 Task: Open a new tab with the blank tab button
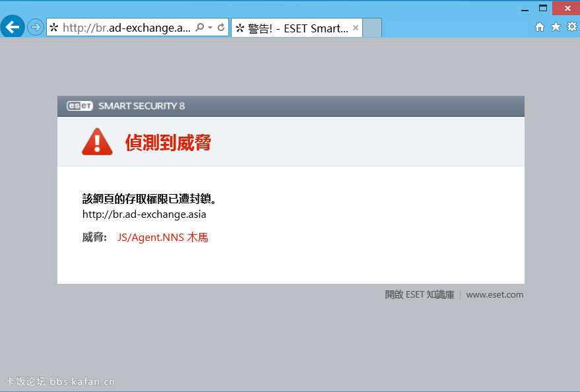372,28
